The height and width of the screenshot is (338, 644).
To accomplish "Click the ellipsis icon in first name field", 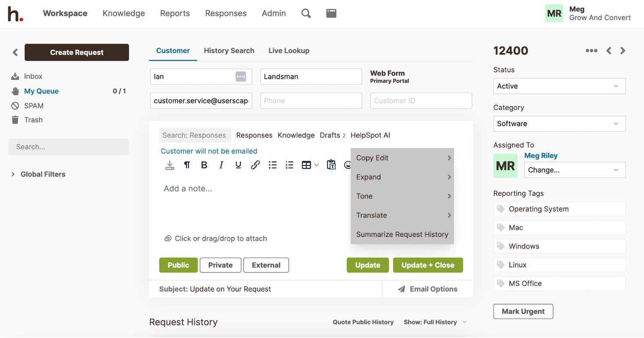I will click(241, 76).
